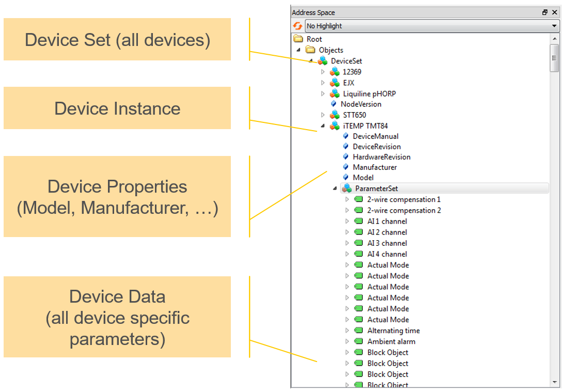Click the Liquiline pHORP device icon
564x392 pixels.
335,93
